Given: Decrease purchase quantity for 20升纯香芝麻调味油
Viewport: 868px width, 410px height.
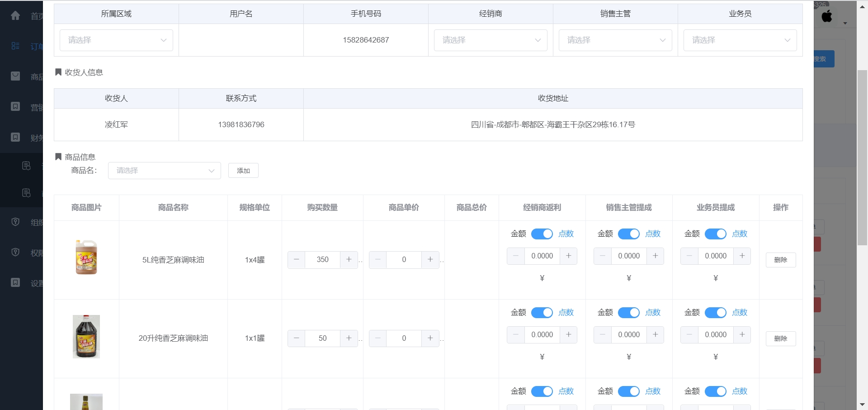Looking at the screenshot, I should coord(297,338).
